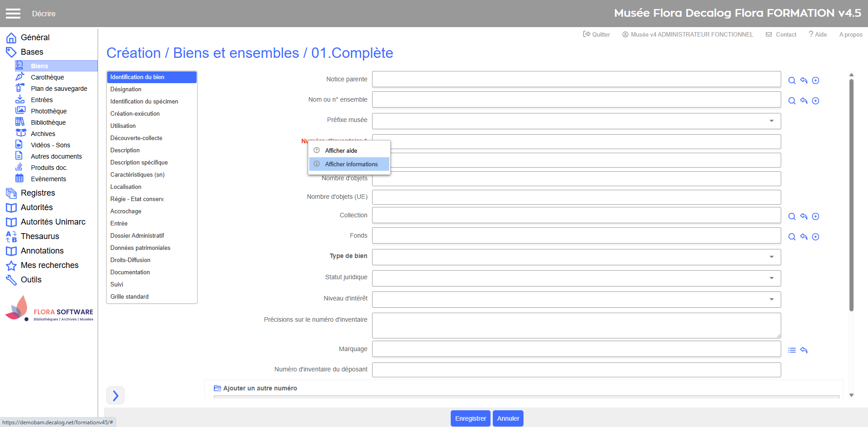Viewport: 868px width, 427px height.
Task: Select Afficher informations in context menu
Action: pos(351,164)
